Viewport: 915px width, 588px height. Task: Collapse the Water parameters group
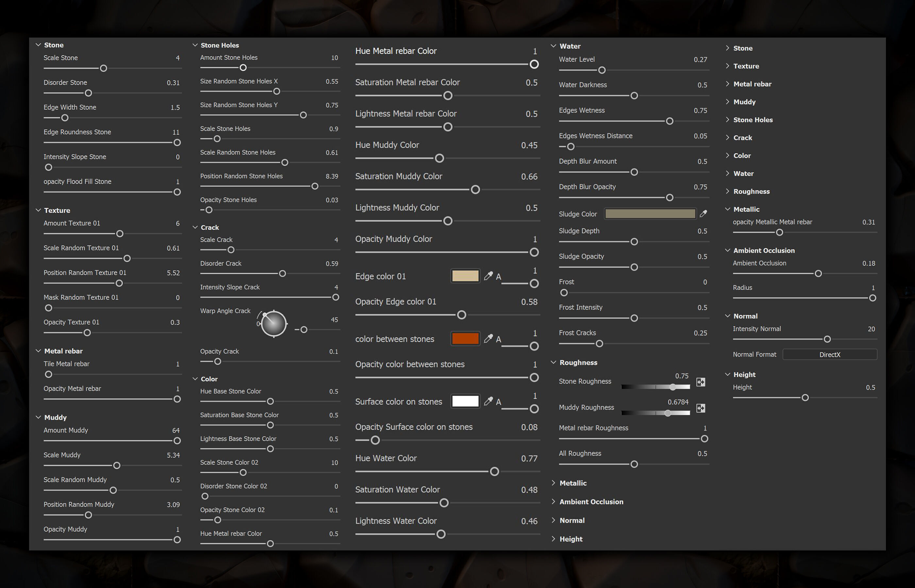point(553,46)
